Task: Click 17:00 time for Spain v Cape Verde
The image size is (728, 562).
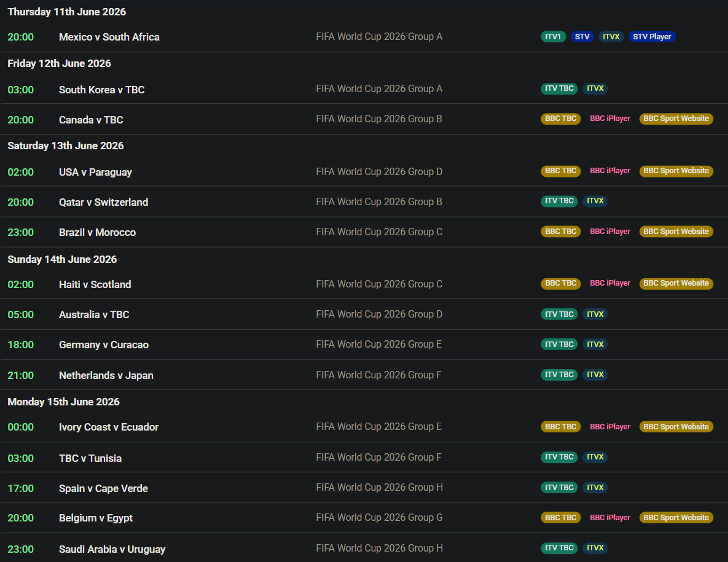Action: pyautogui.click(x=20, y=489)
